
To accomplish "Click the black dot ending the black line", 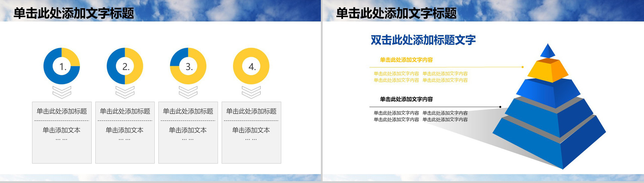I will 500,107.
